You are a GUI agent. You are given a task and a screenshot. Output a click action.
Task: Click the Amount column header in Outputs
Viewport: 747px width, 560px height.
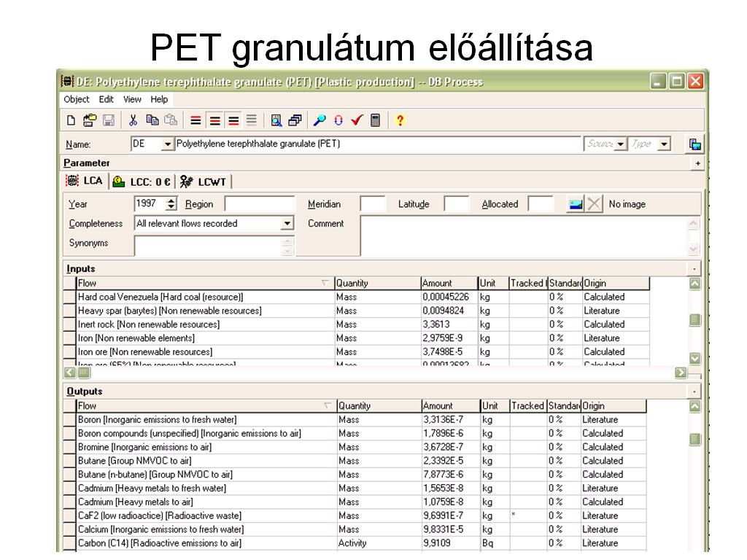pos(451,406)
